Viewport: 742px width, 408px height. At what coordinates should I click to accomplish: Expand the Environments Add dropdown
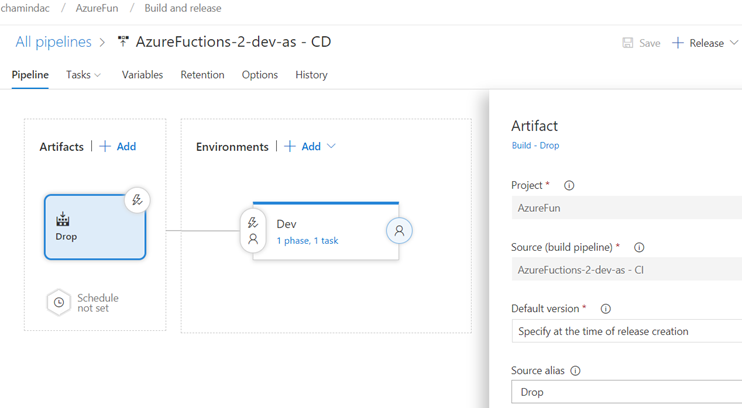(x=331, y=146)
